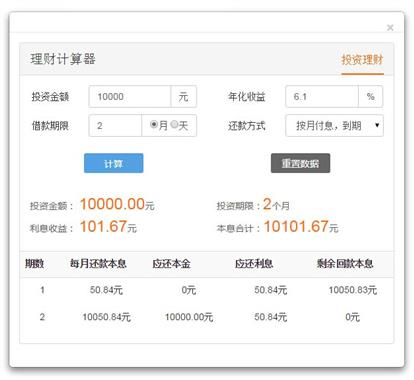This screenshot has height=380, width=414.
Task: Click the 借款期限 form label
Action: tap(50, 126)
